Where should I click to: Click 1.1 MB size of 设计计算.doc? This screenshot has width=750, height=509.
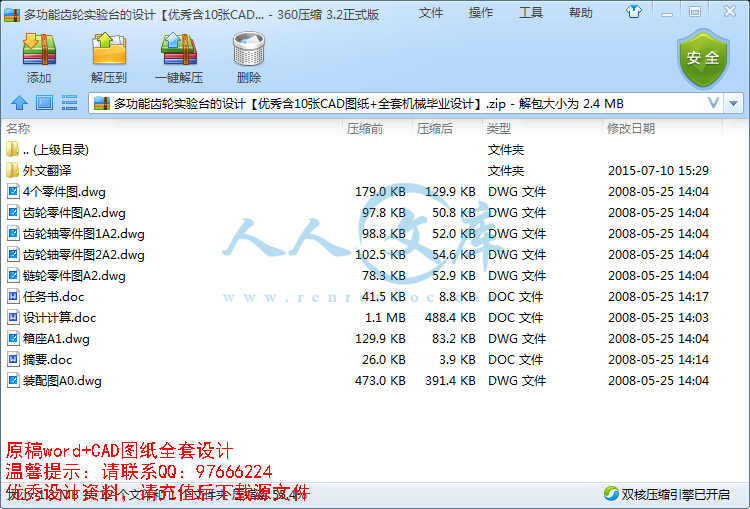(385, 318)
